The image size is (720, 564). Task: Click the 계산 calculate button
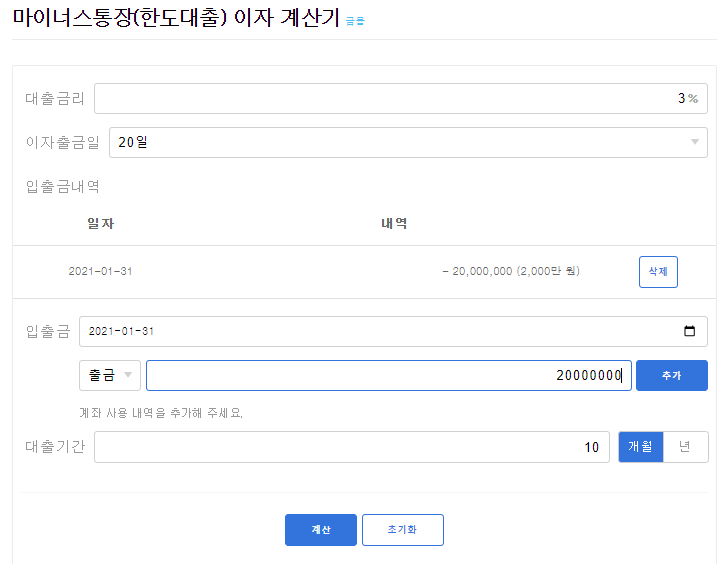tap(321, 530)
